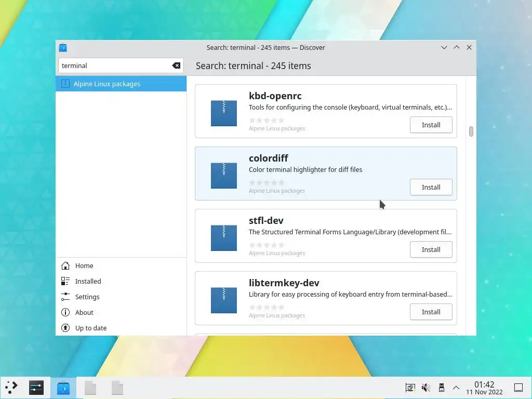Open the application launcher in taskbar
The height and width of the screenshot is (399, 532).
[11, 388]
